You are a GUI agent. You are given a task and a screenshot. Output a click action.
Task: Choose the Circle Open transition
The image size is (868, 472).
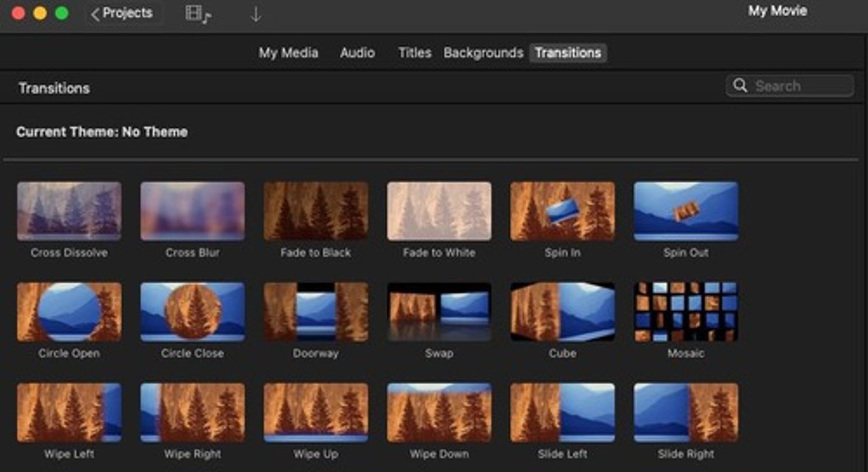69,312
